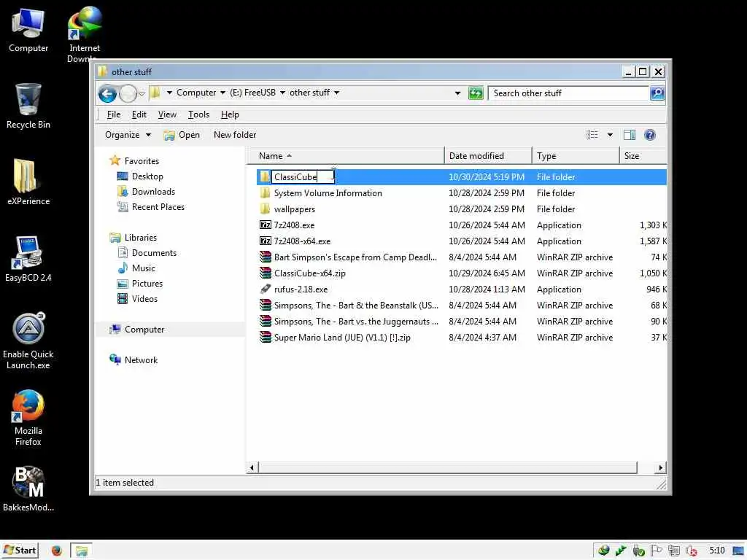
Task: Select the ClassiCube-x64.zip archive icon
Action: point(266,273)
